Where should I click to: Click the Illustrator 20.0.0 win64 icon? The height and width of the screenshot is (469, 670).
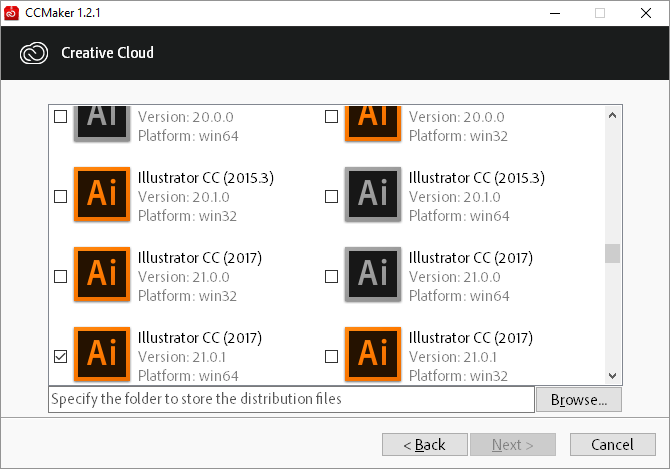click(x=102, y=123)
